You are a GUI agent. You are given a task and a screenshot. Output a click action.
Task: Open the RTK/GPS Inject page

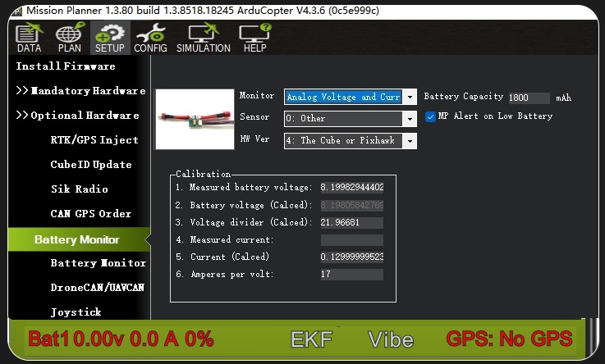click(94, 140)
